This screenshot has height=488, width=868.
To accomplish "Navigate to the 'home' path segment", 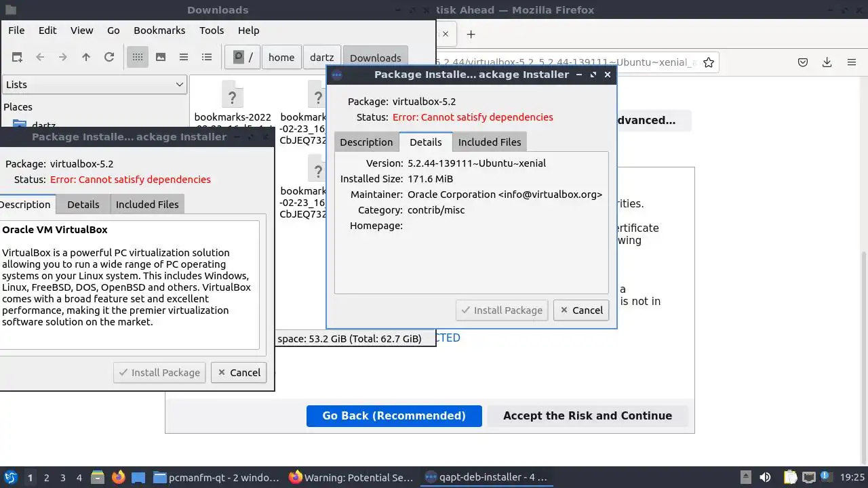I will (281, 58).
